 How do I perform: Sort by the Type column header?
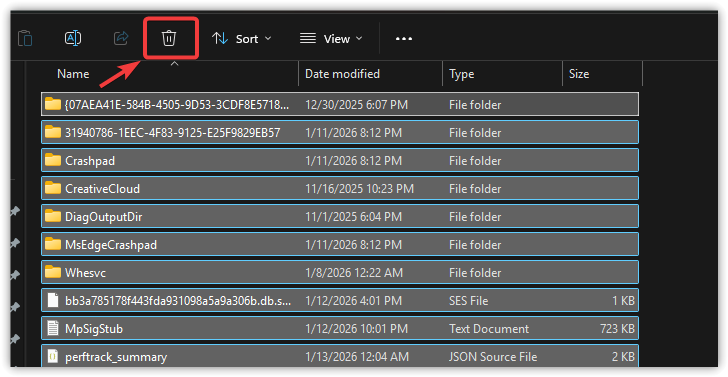coord(462,74)
